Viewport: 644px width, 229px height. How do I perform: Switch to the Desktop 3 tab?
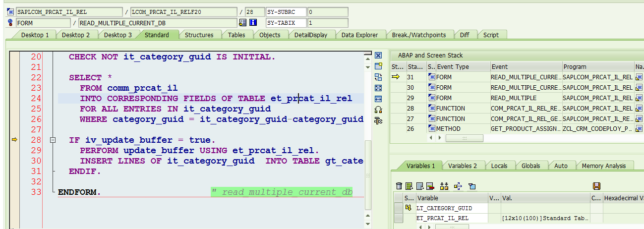pos(118,35)
